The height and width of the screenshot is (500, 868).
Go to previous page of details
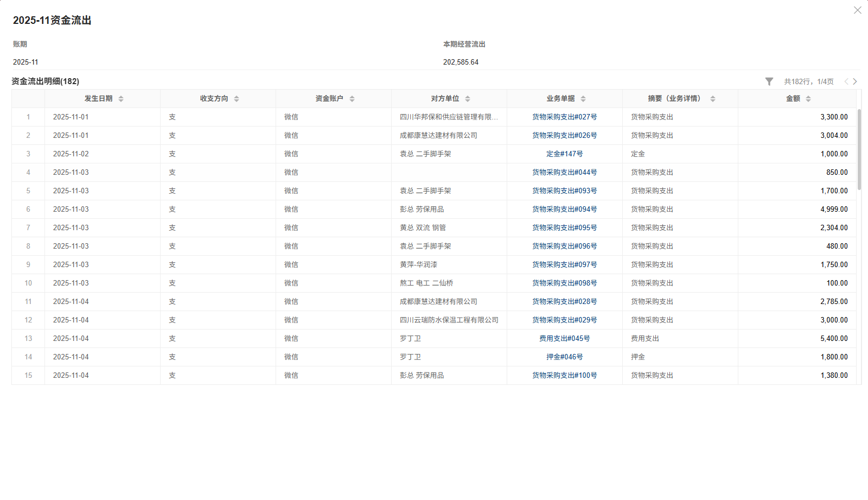(x=847, y=81)
